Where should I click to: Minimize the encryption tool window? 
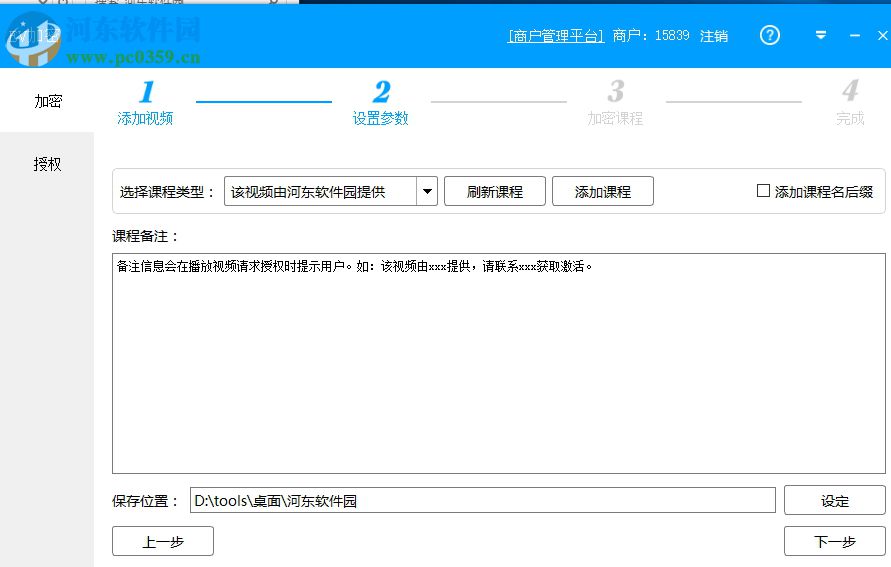[855, 36]
